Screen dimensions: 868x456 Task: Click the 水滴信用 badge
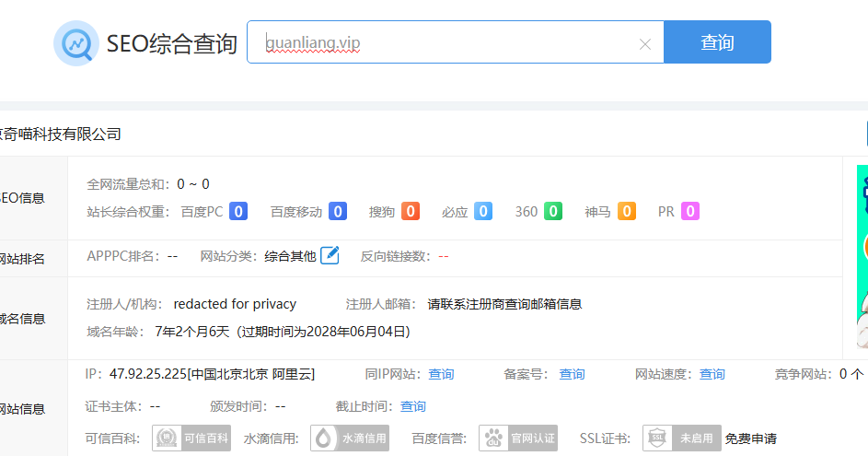[x=350, y=438]
